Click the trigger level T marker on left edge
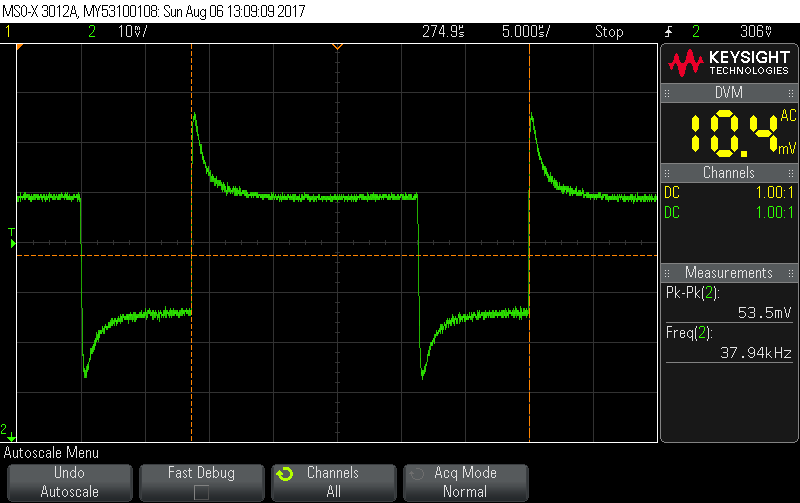 tap(12, 237)
